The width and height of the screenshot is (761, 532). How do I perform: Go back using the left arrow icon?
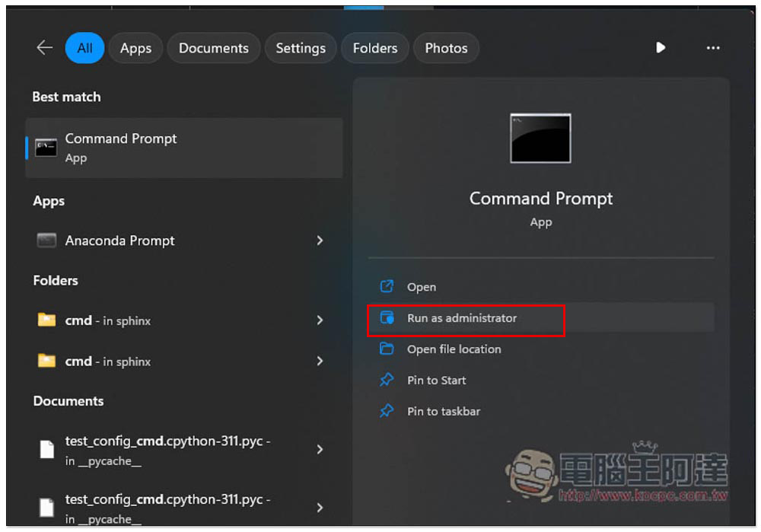45,48
